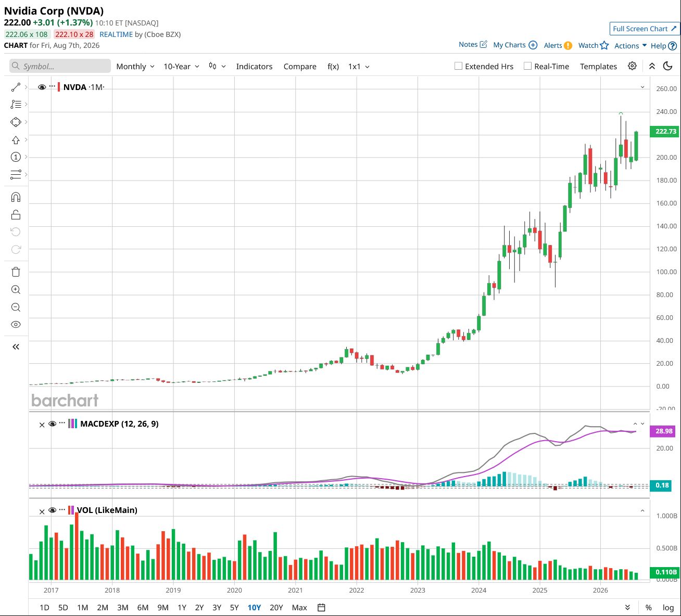Select the 5D range tab
Image resolution: width=681 pixels, height=616 pixels.
pos(63,607)
